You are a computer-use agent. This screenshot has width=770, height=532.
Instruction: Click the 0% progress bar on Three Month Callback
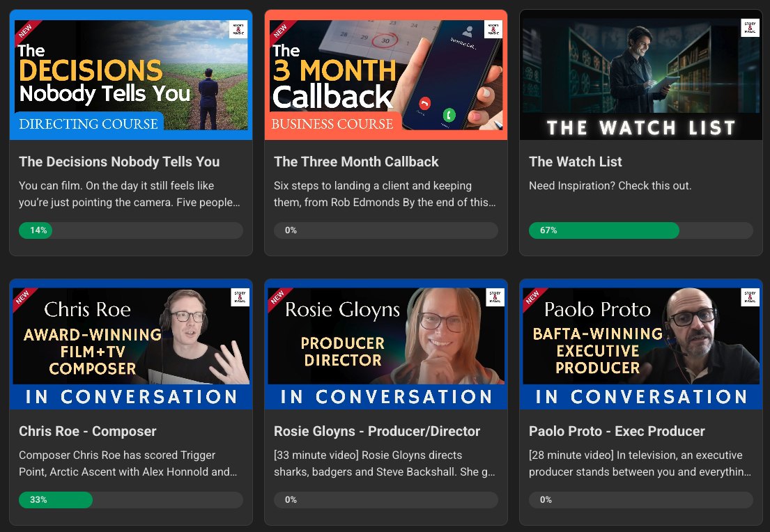coord(385,230)
